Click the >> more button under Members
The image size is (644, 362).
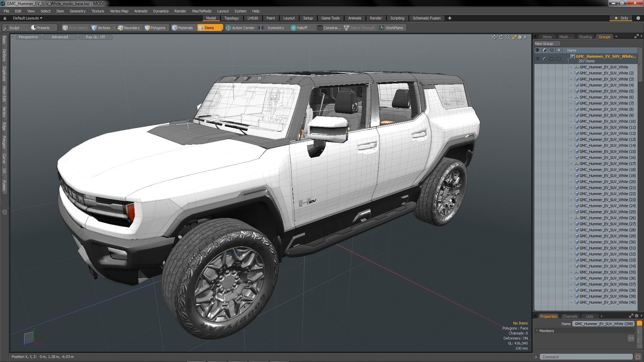click(x=631, y=339)
